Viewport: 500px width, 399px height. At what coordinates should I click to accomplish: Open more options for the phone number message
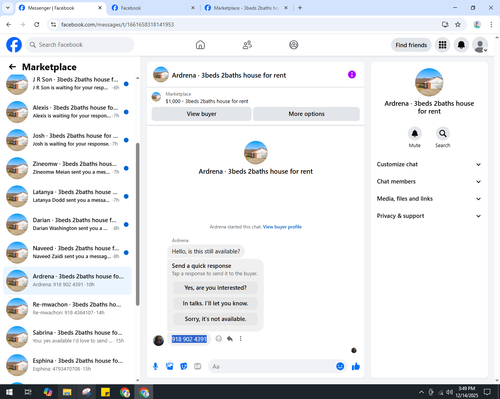240,339
